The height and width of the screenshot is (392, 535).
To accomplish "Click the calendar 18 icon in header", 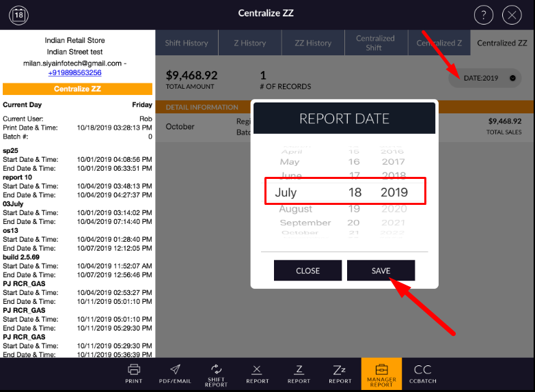I will (x=19, y=14).
